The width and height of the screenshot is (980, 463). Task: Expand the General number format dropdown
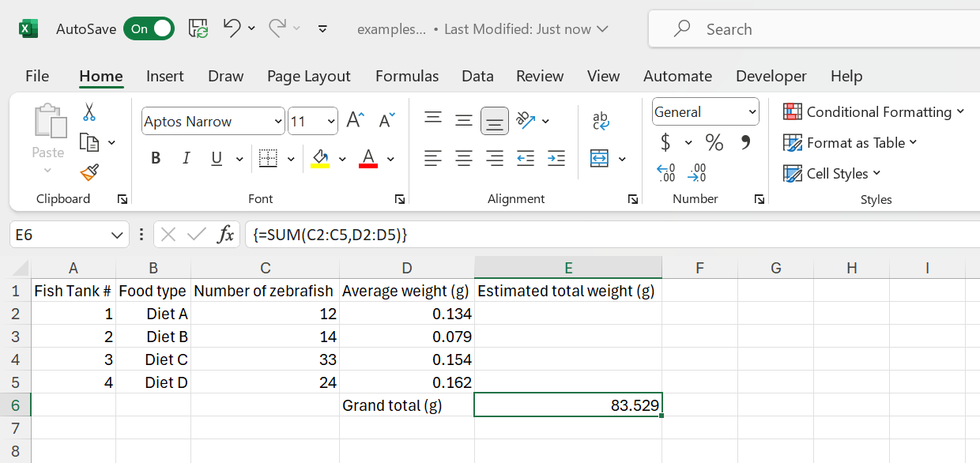[x=752, y=112]
